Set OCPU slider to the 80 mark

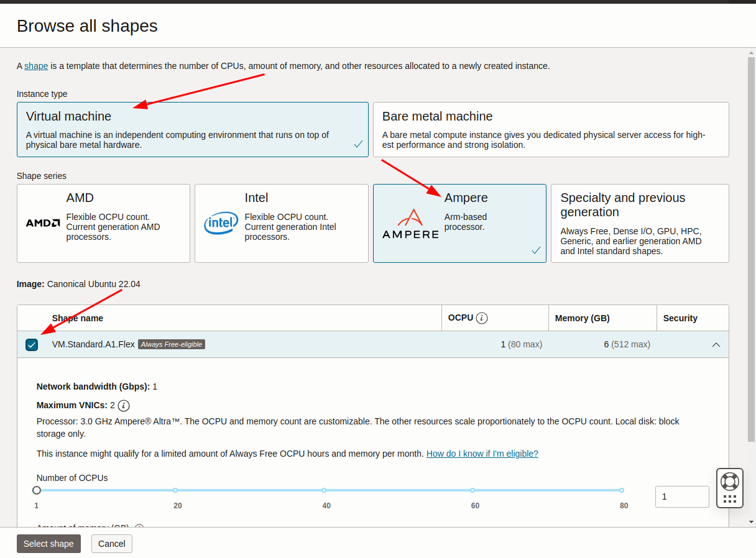click(x=621, y=490)
